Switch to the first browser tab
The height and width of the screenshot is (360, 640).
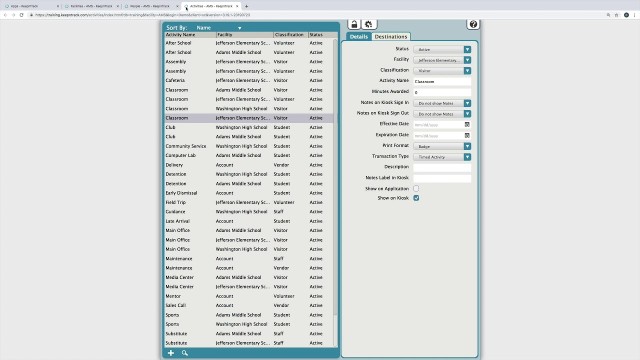pos(31,6)
